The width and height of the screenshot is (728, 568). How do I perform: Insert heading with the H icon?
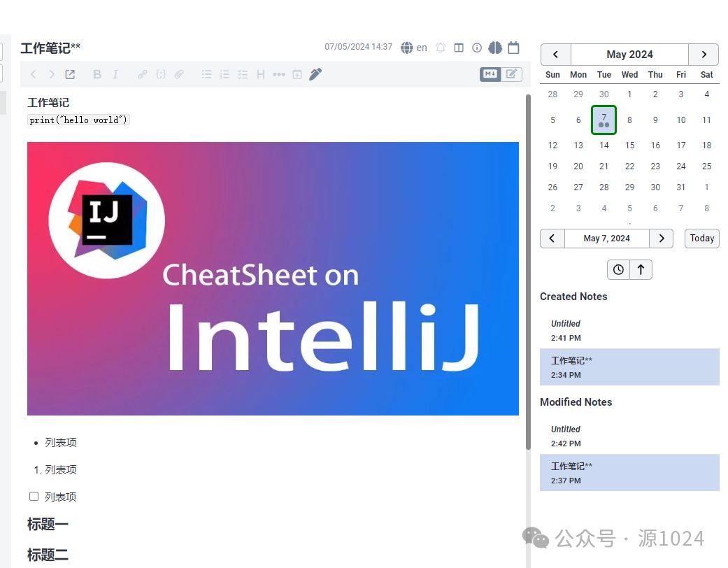coord(261,74)
